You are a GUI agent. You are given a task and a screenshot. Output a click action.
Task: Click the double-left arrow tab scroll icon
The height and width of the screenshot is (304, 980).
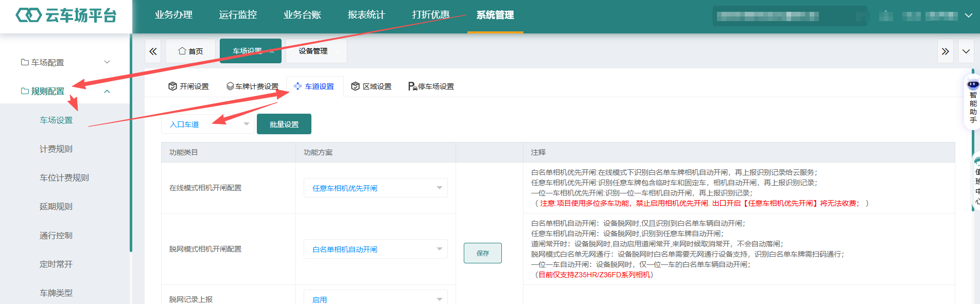153,51
